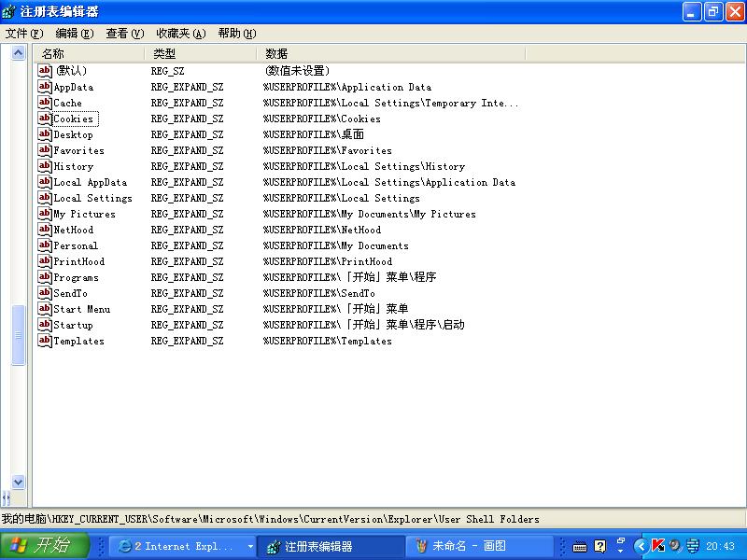This screenshot has width=747, height=560.
Task: Click the Startup string value icon
Action: coord(45,325)
